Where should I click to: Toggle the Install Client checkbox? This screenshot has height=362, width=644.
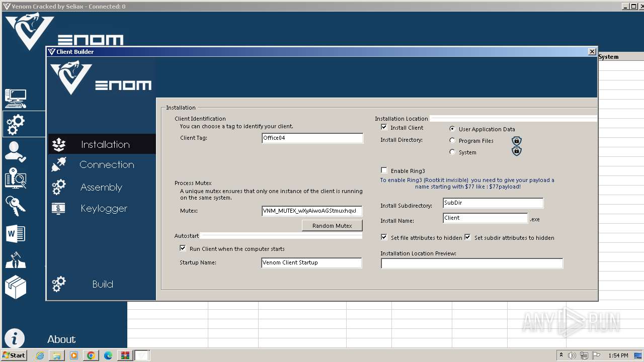tap(384, 127)
